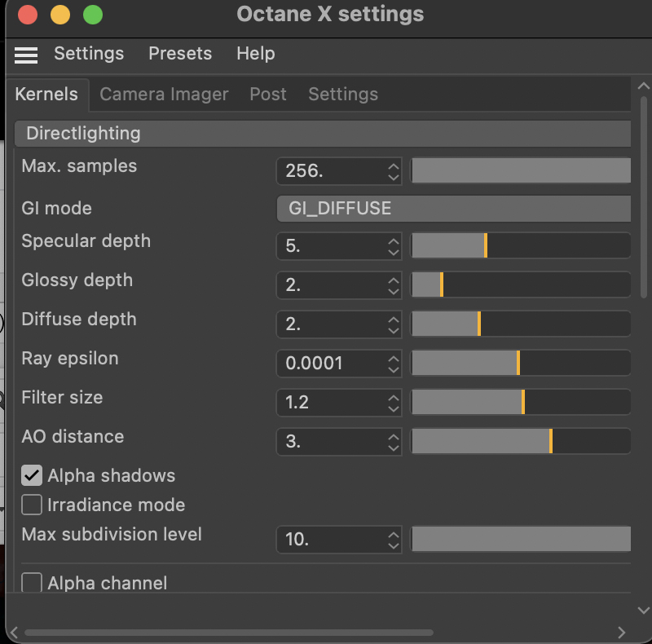Click the Max subdivision level stepper arrows
Viewport: 652px width, 644px height.
[394, 540]
